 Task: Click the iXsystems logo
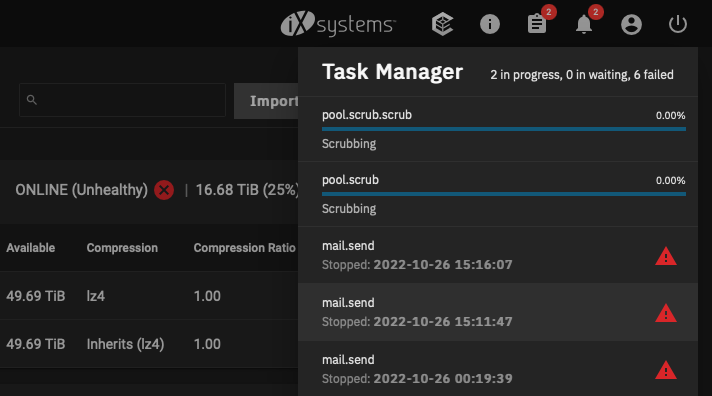338,24
